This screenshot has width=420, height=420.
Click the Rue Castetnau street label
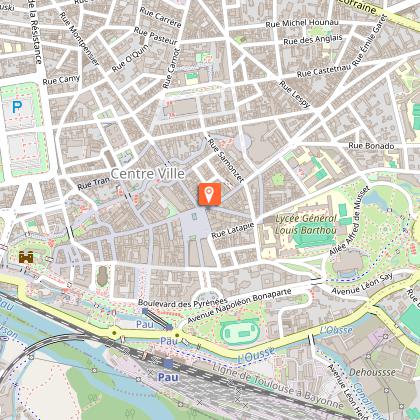324,70
